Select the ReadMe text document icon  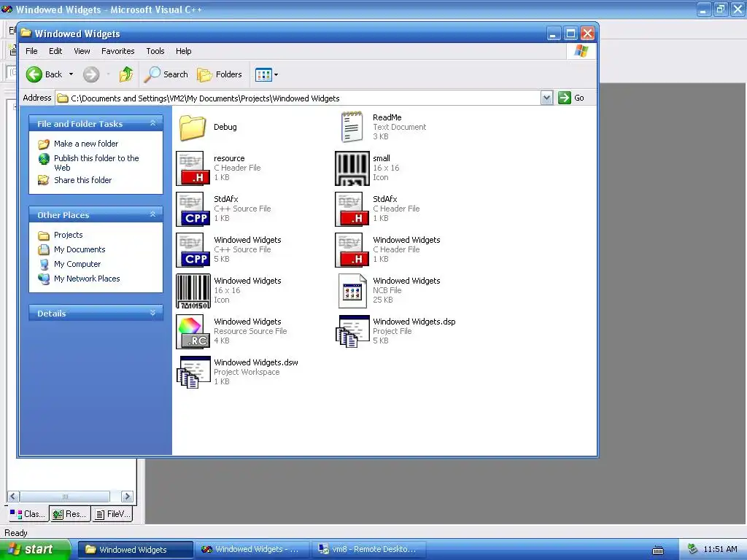(352, 127)
